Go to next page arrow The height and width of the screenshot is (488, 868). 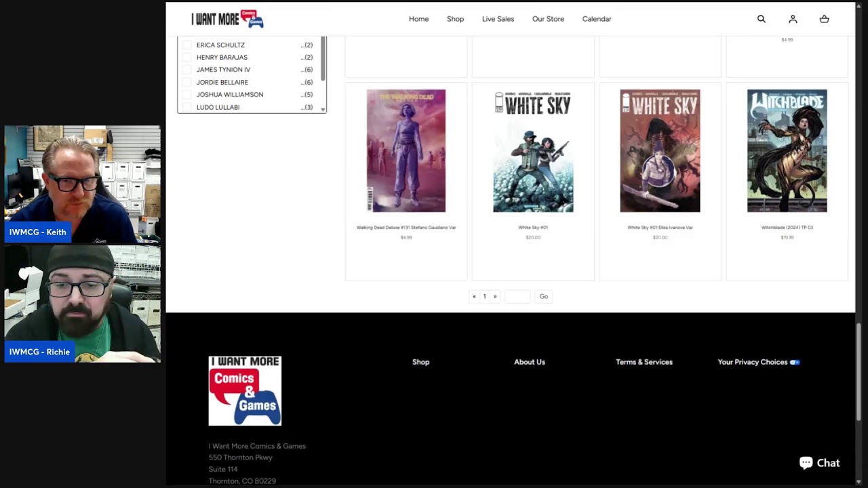(x=495, y=296)
